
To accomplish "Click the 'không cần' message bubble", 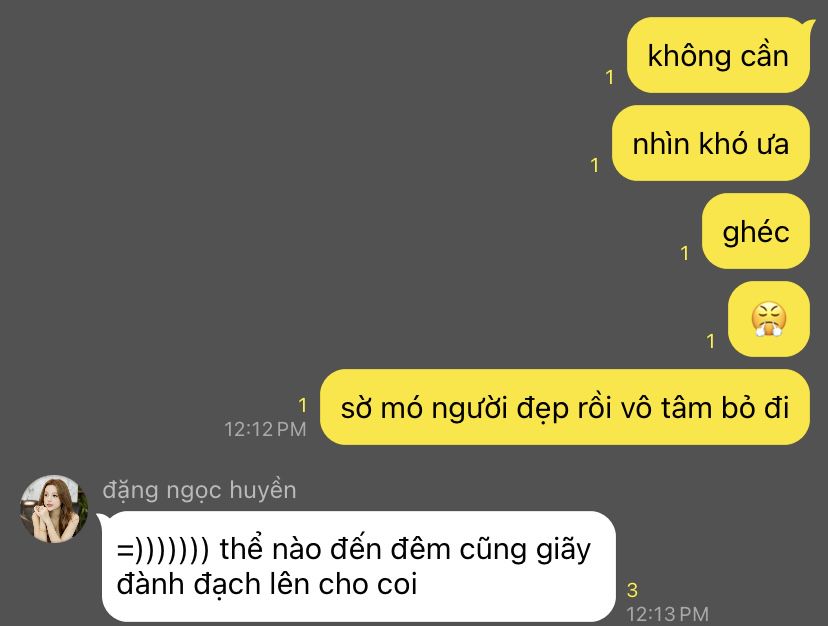I will coord(718,55).
